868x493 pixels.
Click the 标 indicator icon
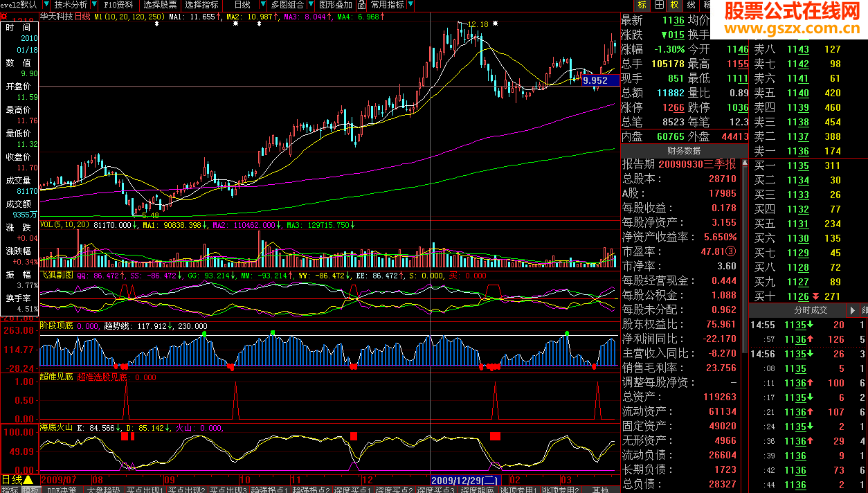coord(643,5)
